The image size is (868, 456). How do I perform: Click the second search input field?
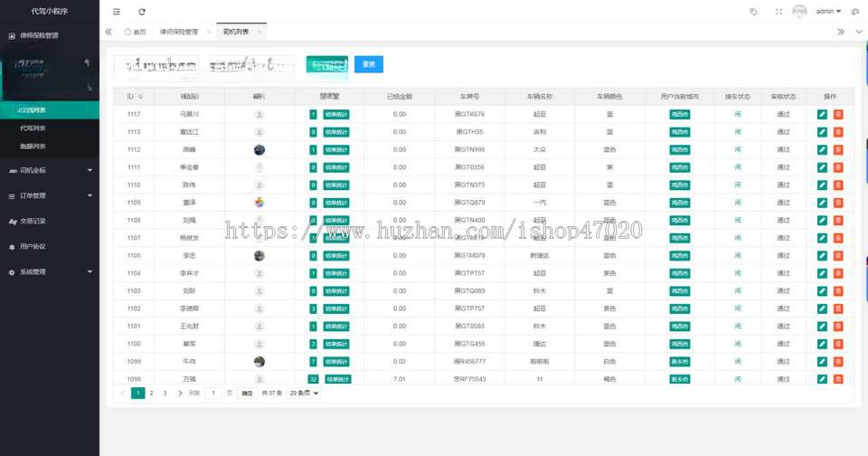tap(252, 65)
